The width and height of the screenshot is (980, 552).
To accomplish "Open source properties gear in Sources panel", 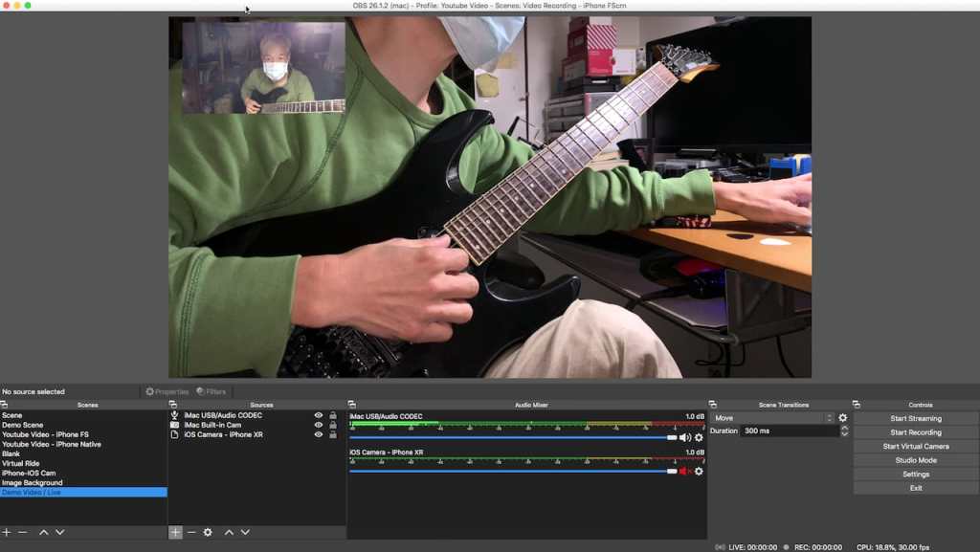I will (x=208, y=532).
